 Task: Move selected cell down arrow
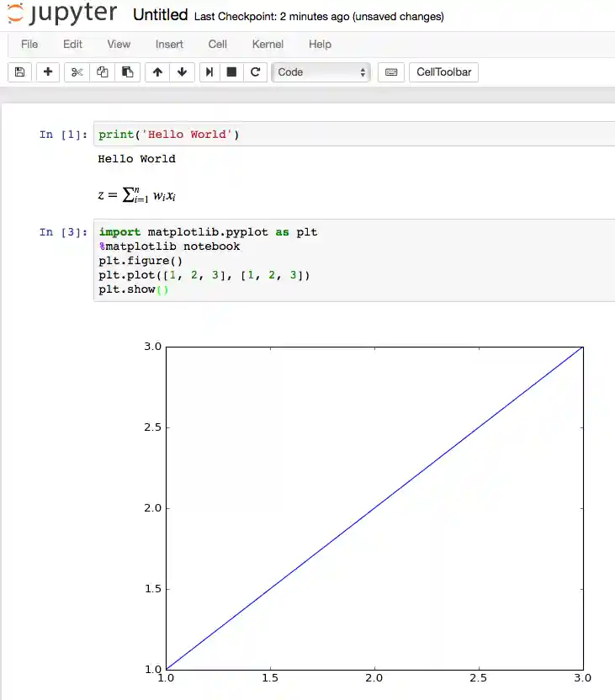pos(182,72)
